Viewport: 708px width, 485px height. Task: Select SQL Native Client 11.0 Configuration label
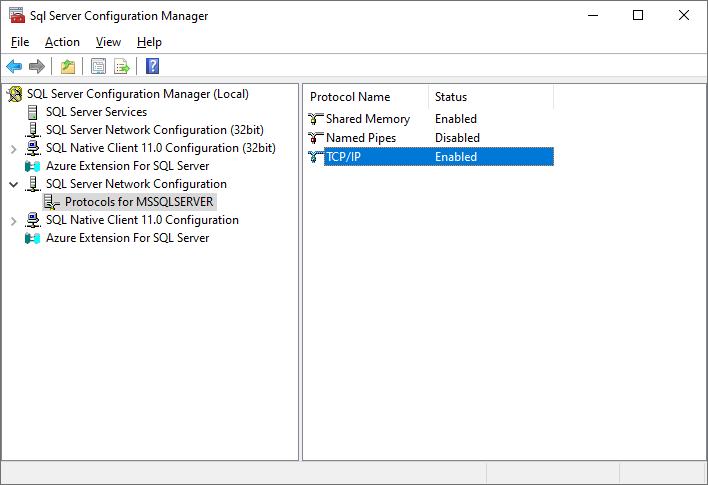pyautogui.click(x=142, y=220)
